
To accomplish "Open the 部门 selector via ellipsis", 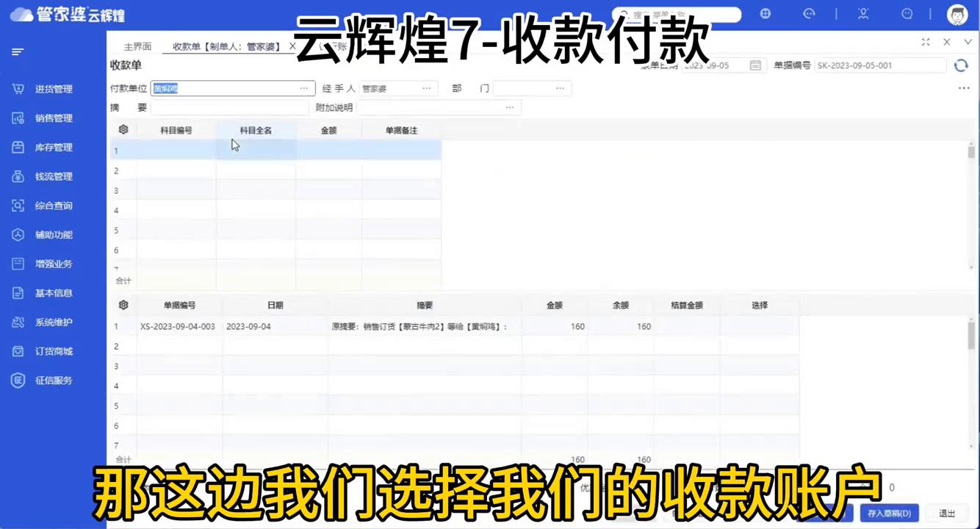I will (x=560, y=88).
